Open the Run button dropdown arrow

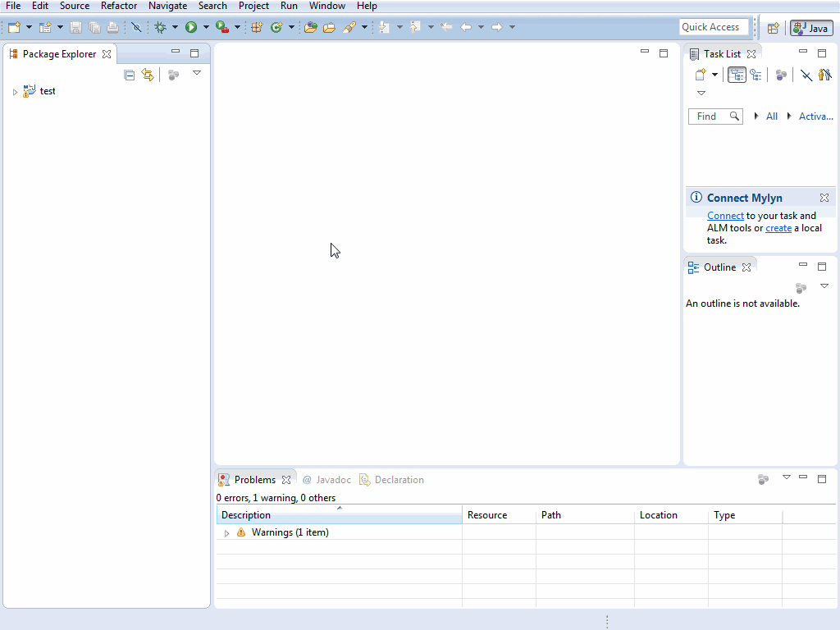[x=206, y=27]
